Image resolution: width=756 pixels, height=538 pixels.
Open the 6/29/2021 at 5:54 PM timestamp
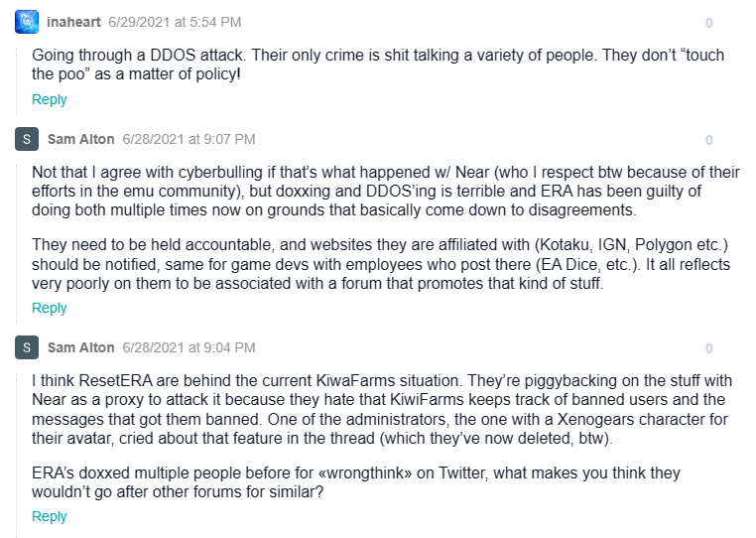point(175,22)
